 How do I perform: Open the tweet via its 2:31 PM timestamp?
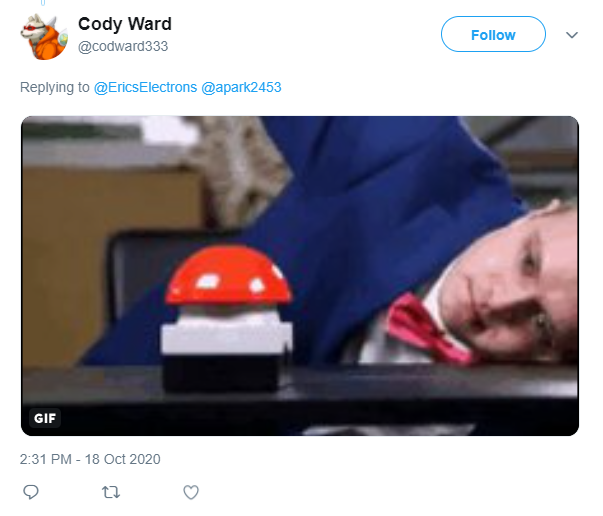click(x=45, y=459)
